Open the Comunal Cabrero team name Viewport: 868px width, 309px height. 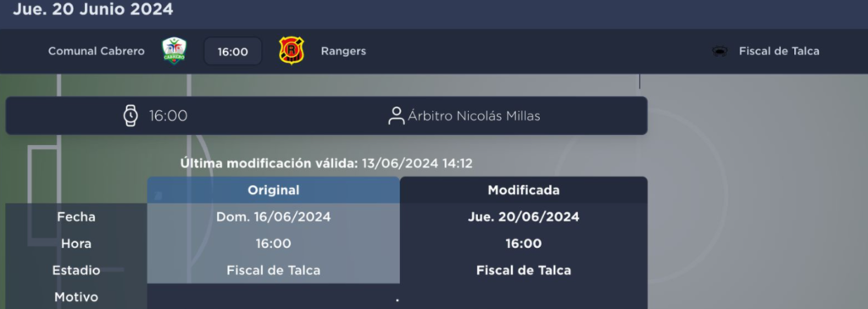click(x=97, y=51)
